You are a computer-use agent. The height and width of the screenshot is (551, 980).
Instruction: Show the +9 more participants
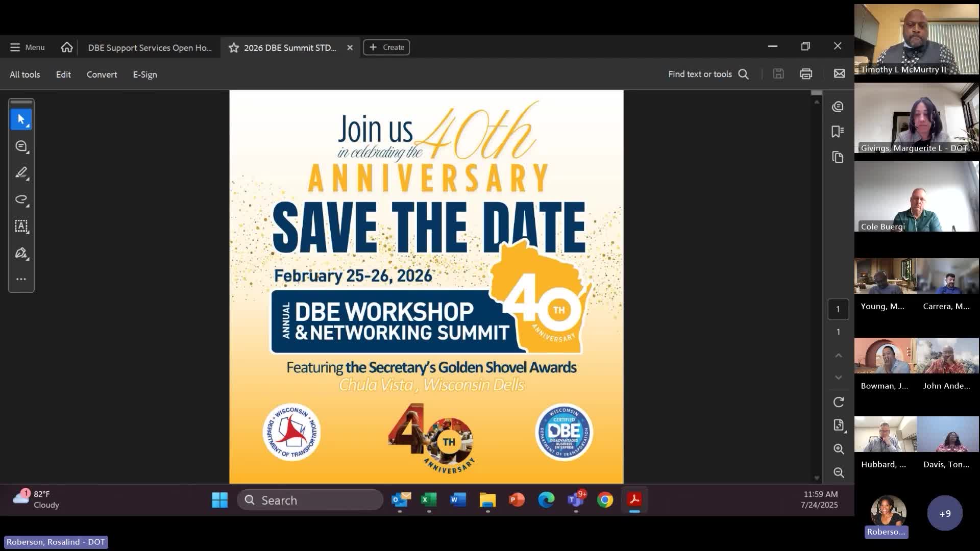click(945, 513)
